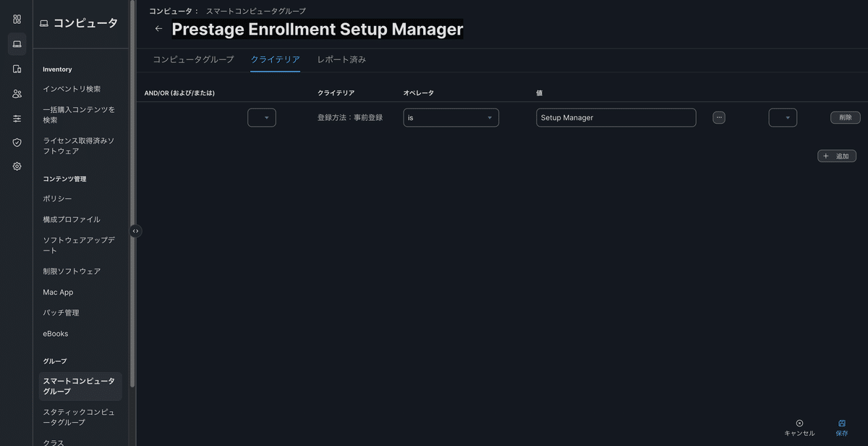This screenshot has height=446, width=868.
Task: Open the AND/OR dropdown for the criteria row
Action: (262, 117)
